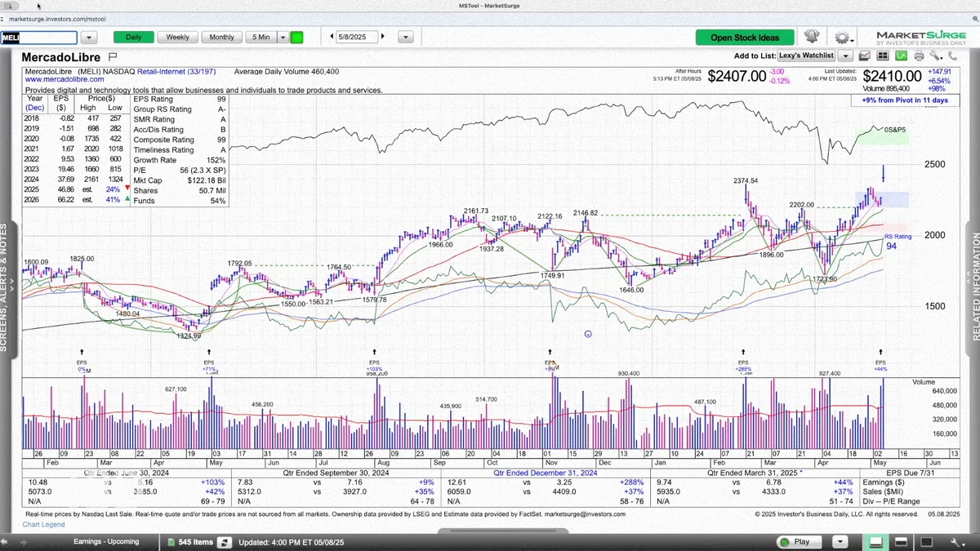
Task: Expand the Add to List dropdown arrow
Action: click(845, 56)
